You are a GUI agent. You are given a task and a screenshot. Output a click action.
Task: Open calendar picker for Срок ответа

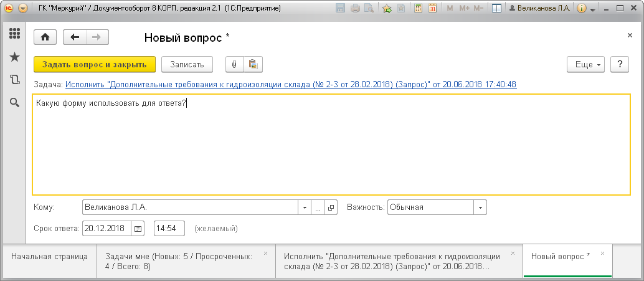(x=138, y=229)
